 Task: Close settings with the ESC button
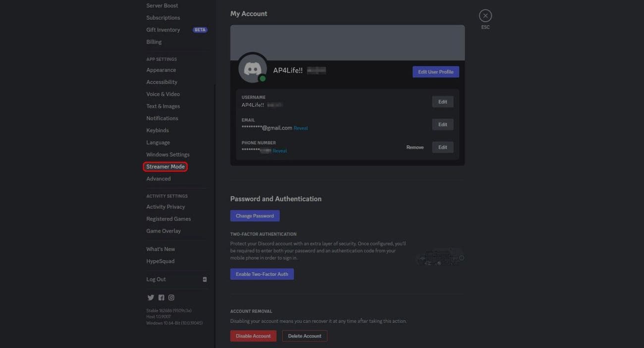(x=484, y=15)
